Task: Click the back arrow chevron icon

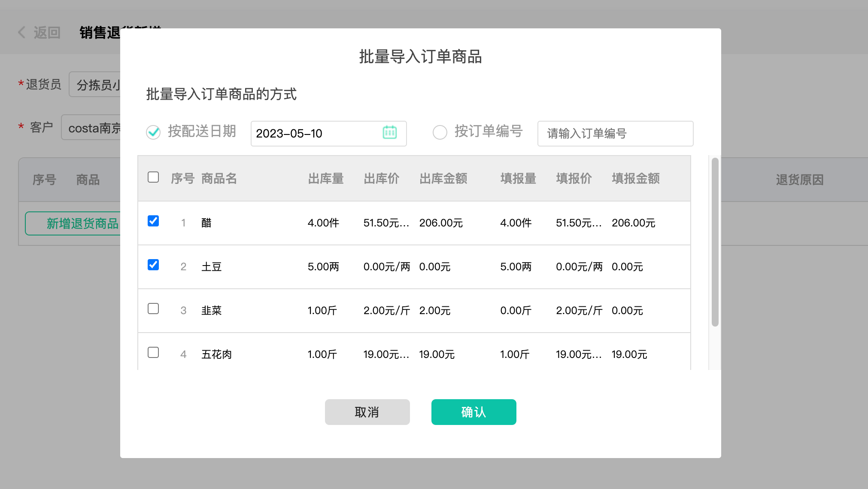Action: (x=22, y=32)
